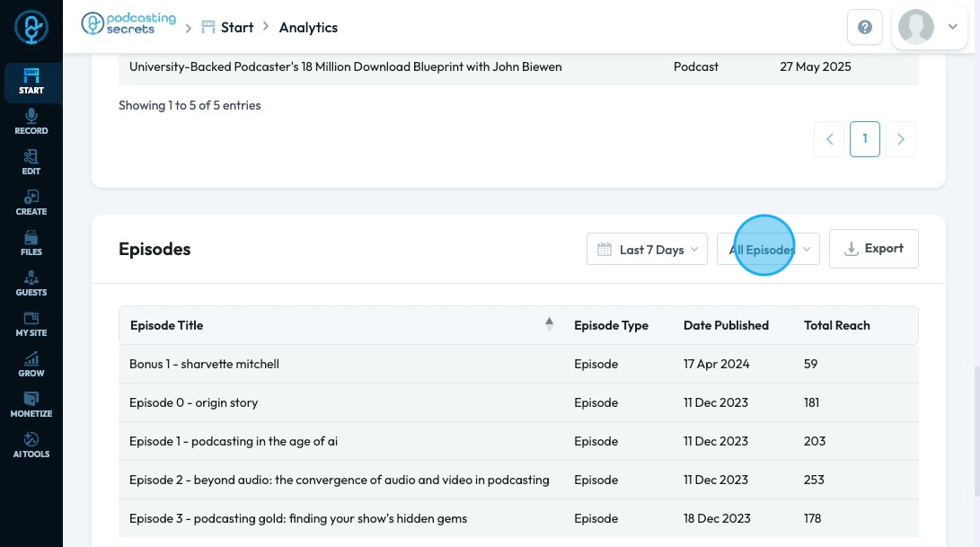
Task: Open the AI Tools section
Action: [x=31, y=446]
